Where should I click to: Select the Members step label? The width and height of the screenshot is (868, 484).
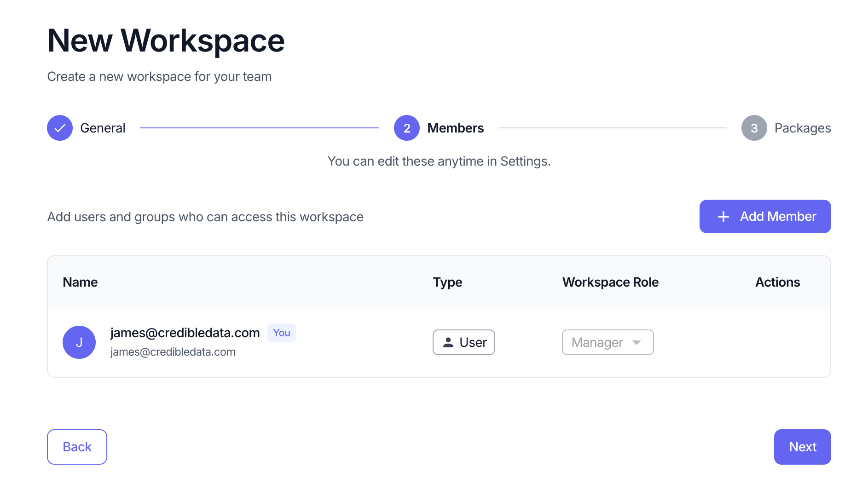[x=455, y=128]
